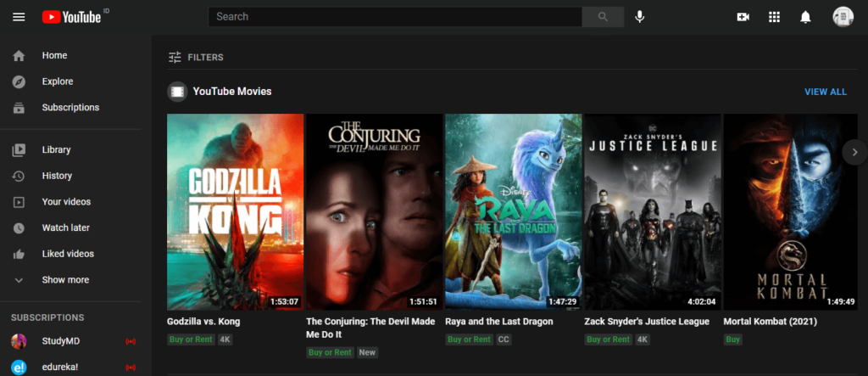Open the YouTube apps grid icon
Viewport: 868px width, 376px height.
pos(774,17)
